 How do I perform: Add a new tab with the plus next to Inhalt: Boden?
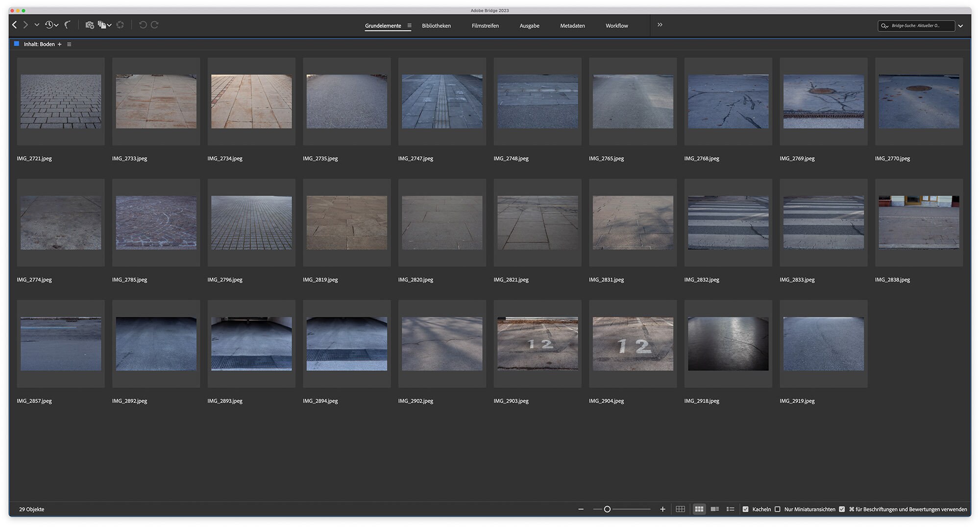point(60,44)
